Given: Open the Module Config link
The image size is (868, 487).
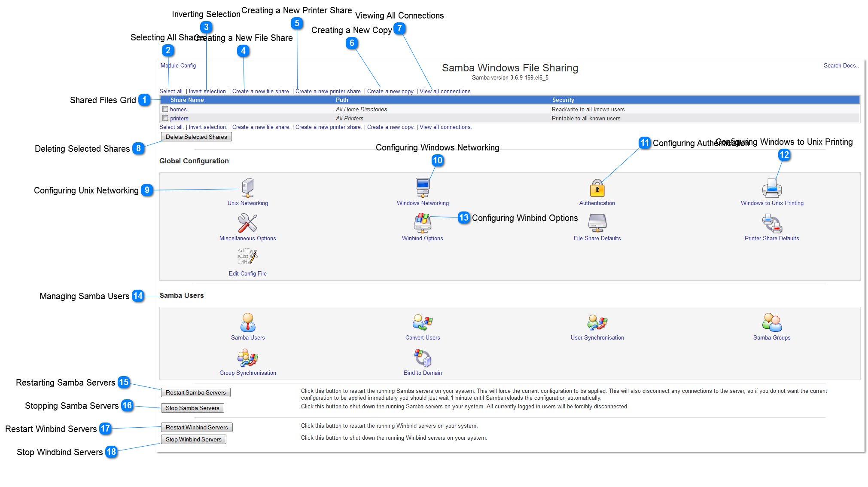Looking at the screenshot, I should pyautogui.click(x=178, y=66).
